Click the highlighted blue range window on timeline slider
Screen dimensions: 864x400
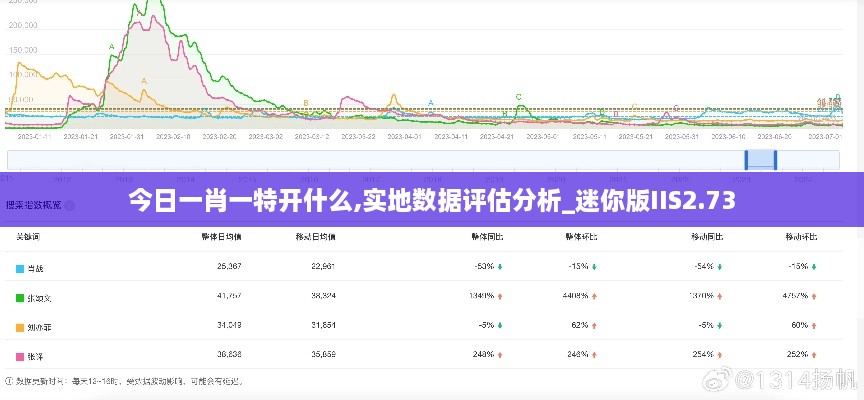(x=761, y=159)
